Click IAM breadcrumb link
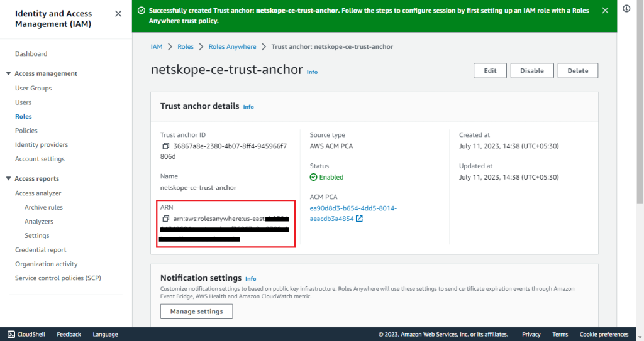Viewport: 644px width, 341px height. pos(157,46)
